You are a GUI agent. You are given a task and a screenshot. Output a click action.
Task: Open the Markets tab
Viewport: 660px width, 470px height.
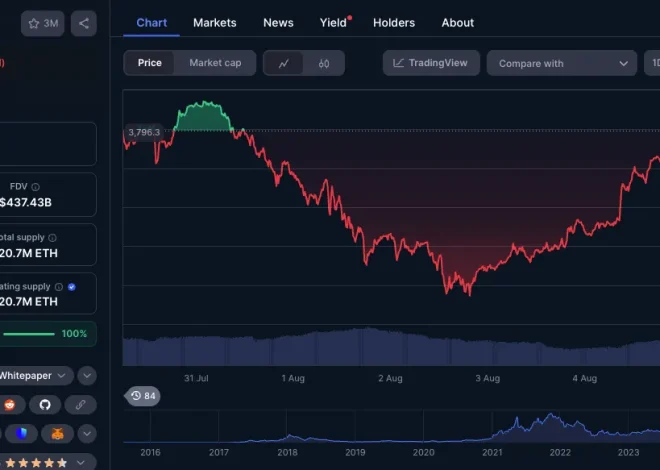point(215,23)
